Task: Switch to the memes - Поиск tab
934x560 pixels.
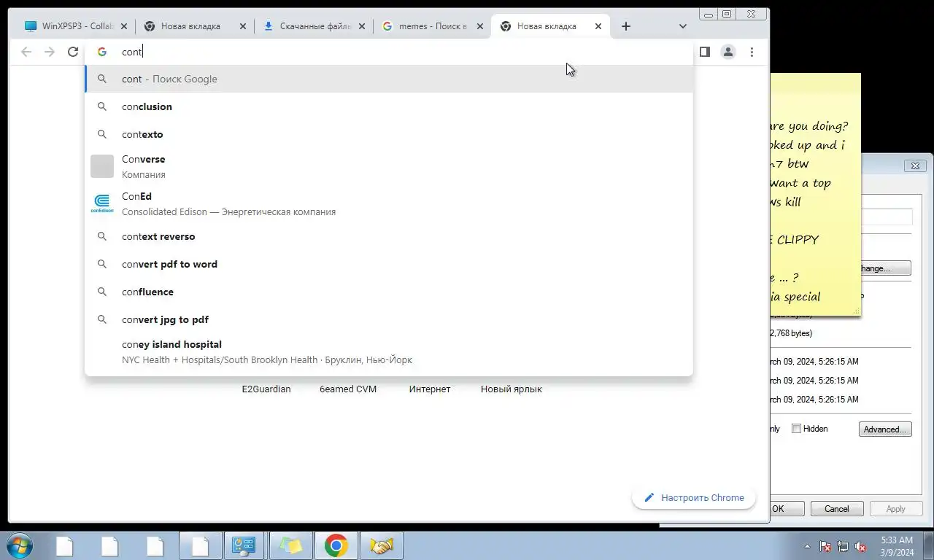Action: (x=433, y=26)
